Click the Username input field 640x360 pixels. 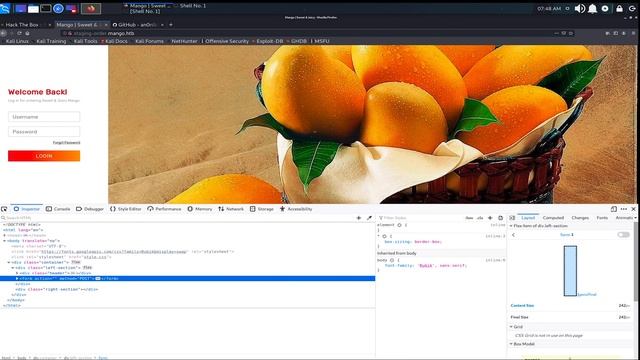44,117
